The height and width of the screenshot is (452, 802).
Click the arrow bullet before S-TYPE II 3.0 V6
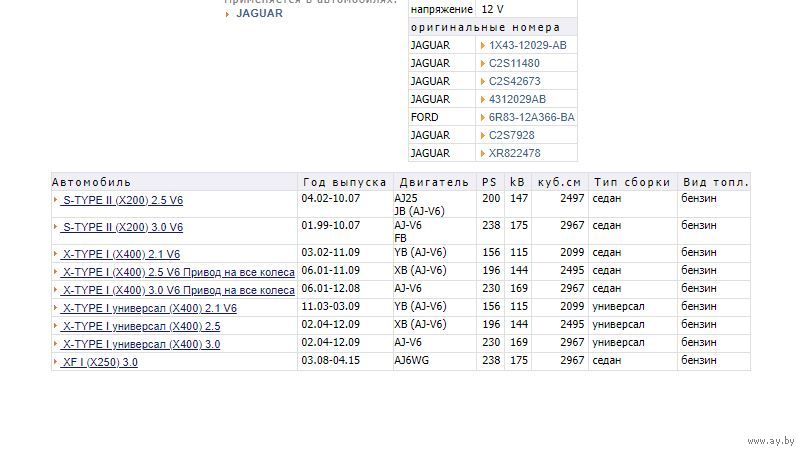point(55,227)
